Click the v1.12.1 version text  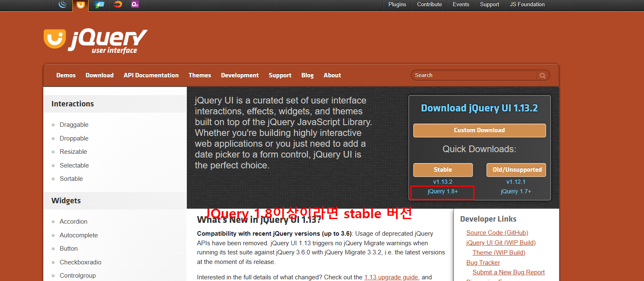[x=516, y=182]
